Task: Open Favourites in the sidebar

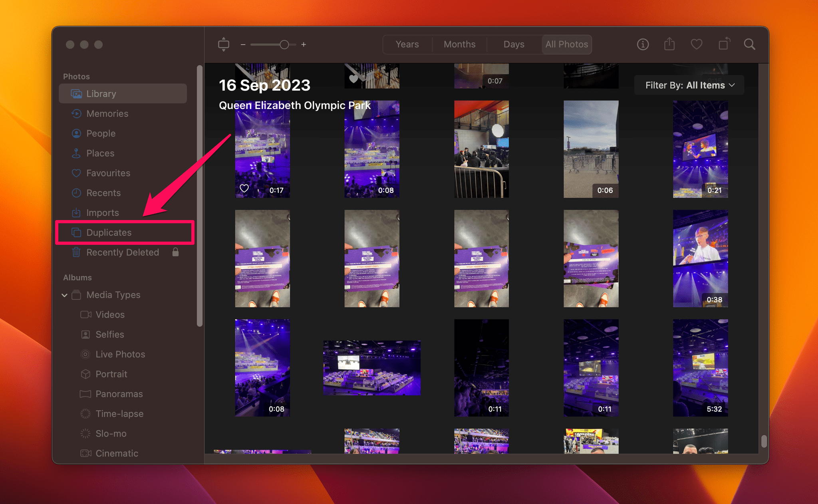Action: [x=123, y=173]
